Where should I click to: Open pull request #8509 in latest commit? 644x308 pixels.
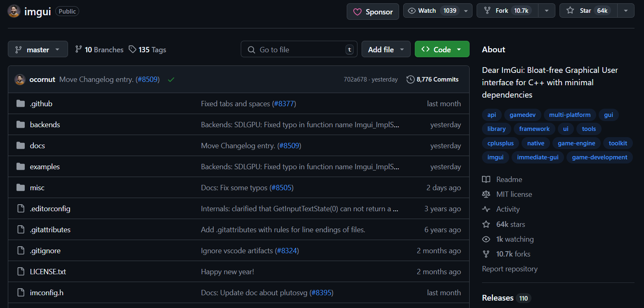147,79
